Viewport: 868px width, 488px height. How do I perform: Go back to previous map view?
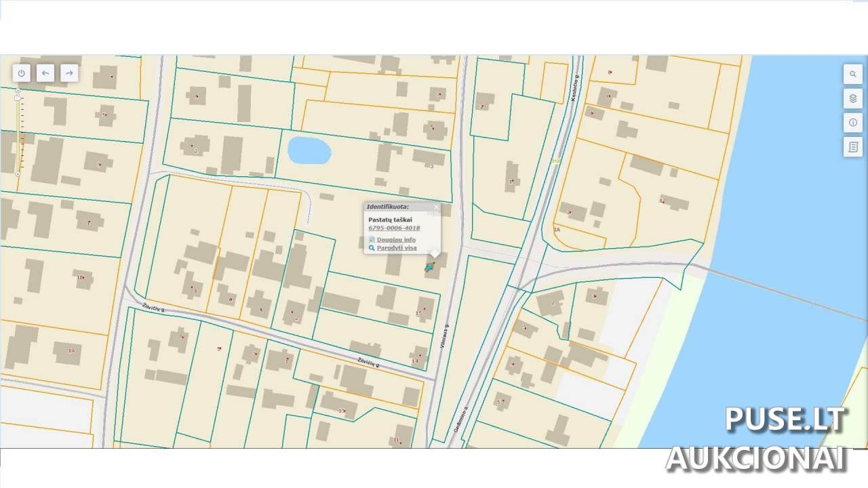click(x=45, y=73)
